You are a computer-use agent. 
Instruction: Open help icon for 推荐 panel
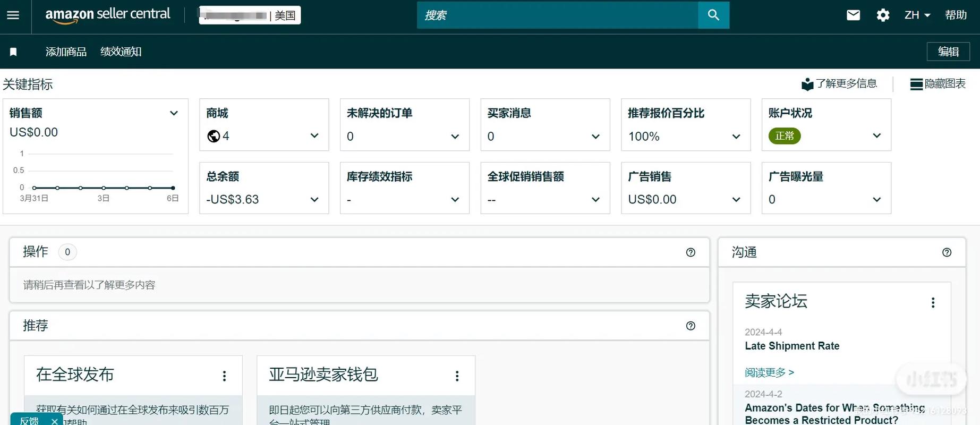691,326
